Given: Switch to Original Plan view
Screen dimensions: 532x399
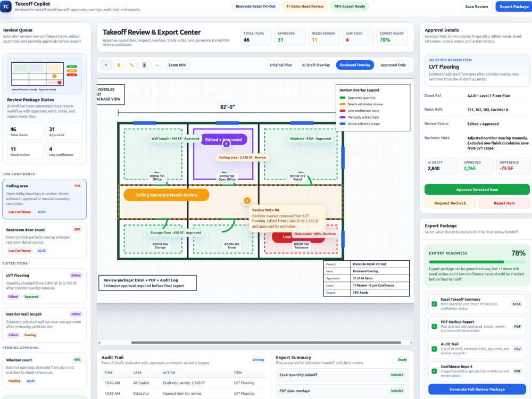Looking at the screenshot, I should pyautogui.click(x=280, y=65).
